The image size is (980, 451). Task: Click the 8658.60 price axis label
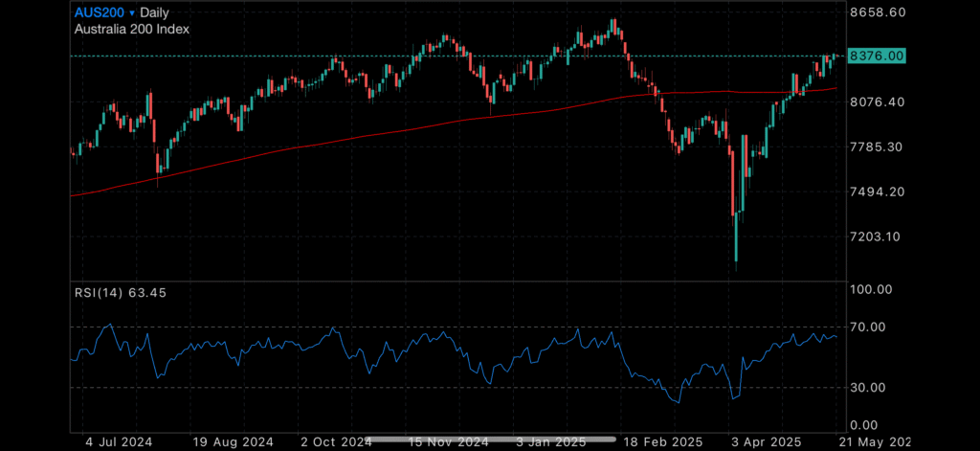[x=879, y=11]
